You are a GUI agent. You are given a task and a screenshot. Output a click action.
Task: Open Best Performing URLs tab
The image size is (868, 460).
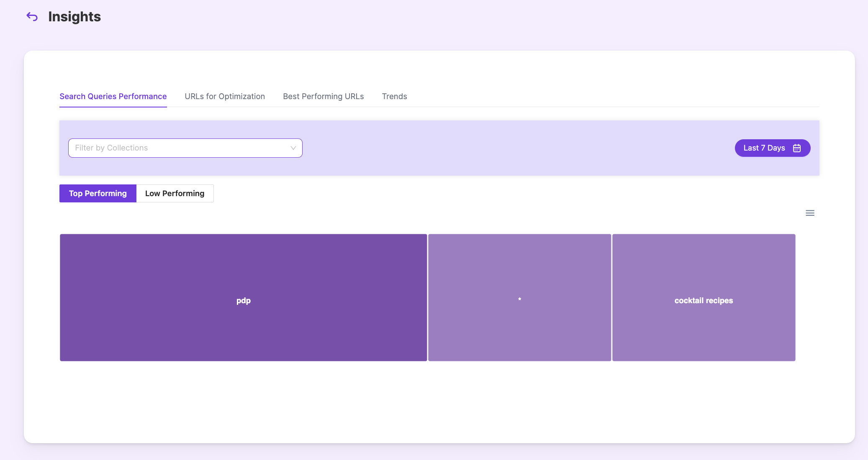(323, 97)
